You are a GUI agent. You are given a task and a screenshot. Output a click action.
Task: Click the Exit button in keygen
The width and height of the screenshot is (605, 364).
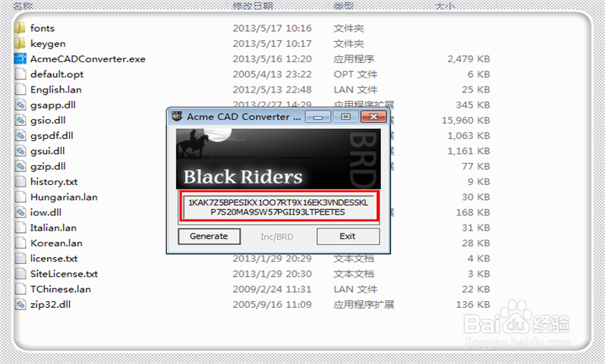click(348, 237)
